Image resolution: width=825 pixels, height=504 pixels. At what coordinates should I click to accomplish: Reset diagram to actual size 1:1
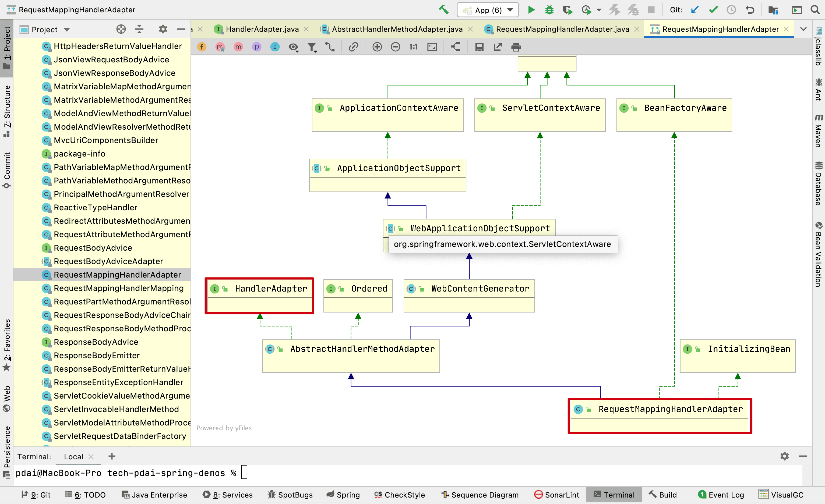pos(414,47)
